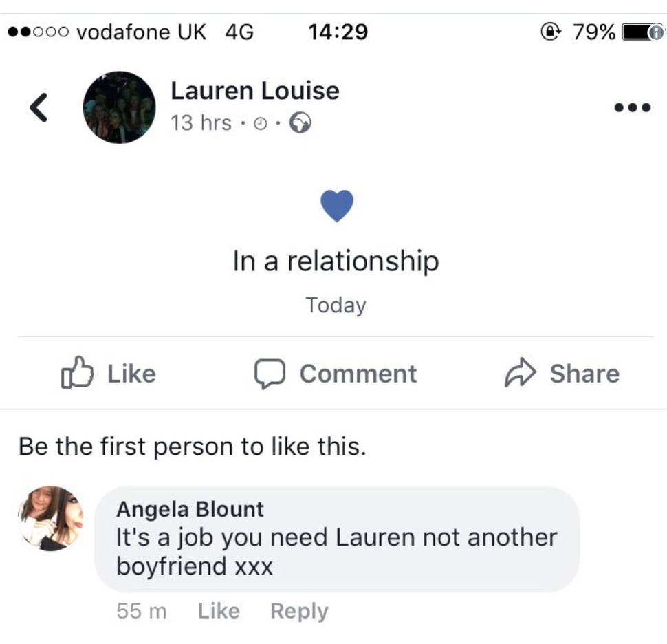
Task: Open the three-dot post options menu
Action: click(632, 107)
